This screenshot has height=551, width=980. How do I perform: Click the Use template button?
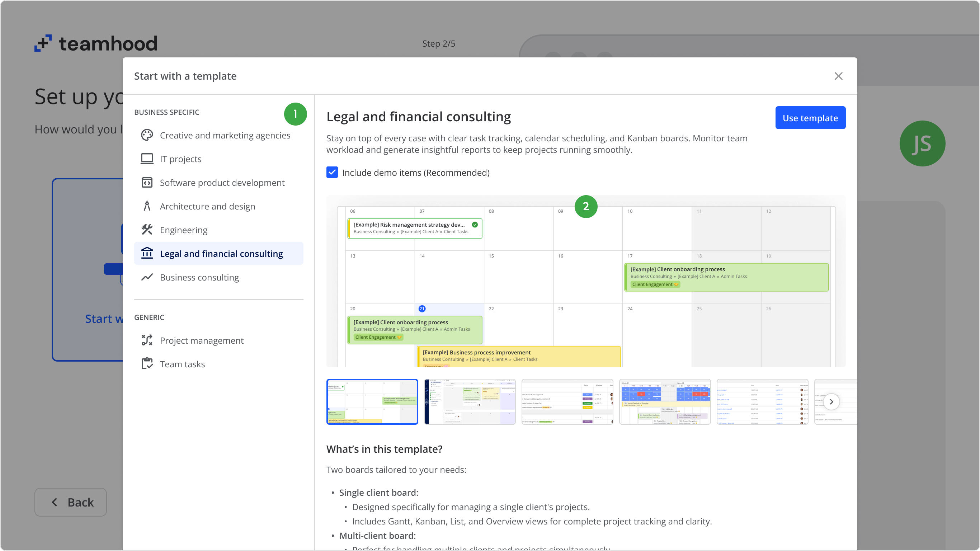(810, 118)
